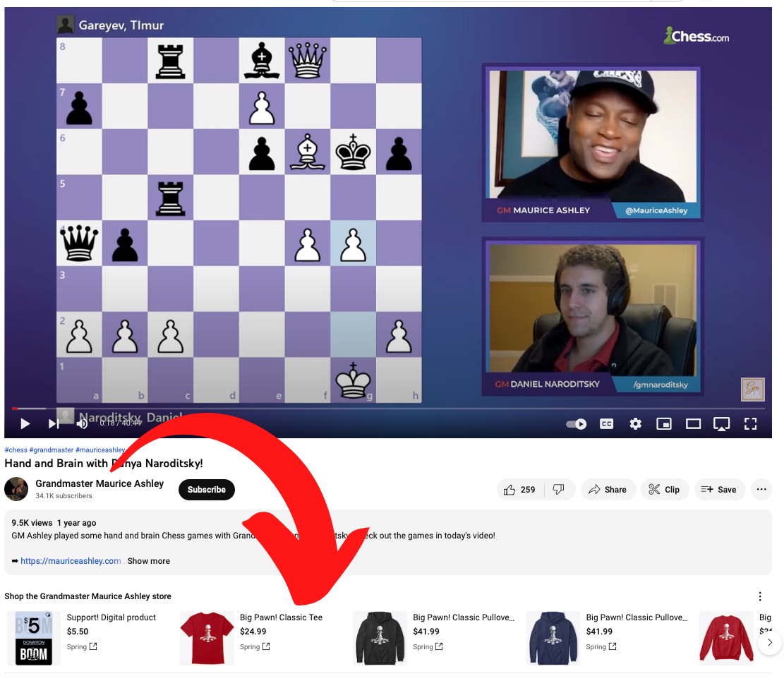Screen dimensions: 784x681
Task: Turn on closed captions
Action: pyautogui.click(x=606, y=424)
